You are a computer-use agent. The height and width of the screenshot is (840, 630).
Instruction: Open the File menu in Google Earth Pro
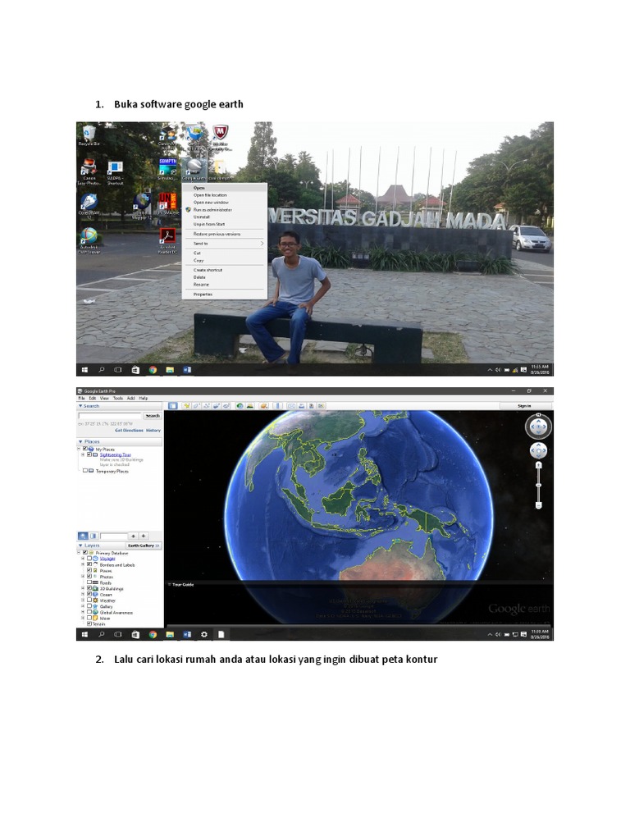(81, 398)
